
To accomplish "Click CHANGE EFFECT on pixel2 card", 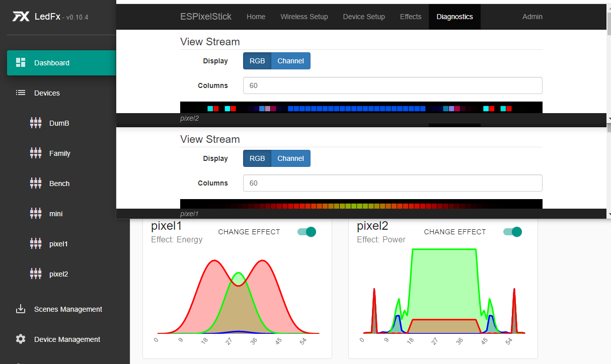I will pyautogui.click(x=455, y=232).
